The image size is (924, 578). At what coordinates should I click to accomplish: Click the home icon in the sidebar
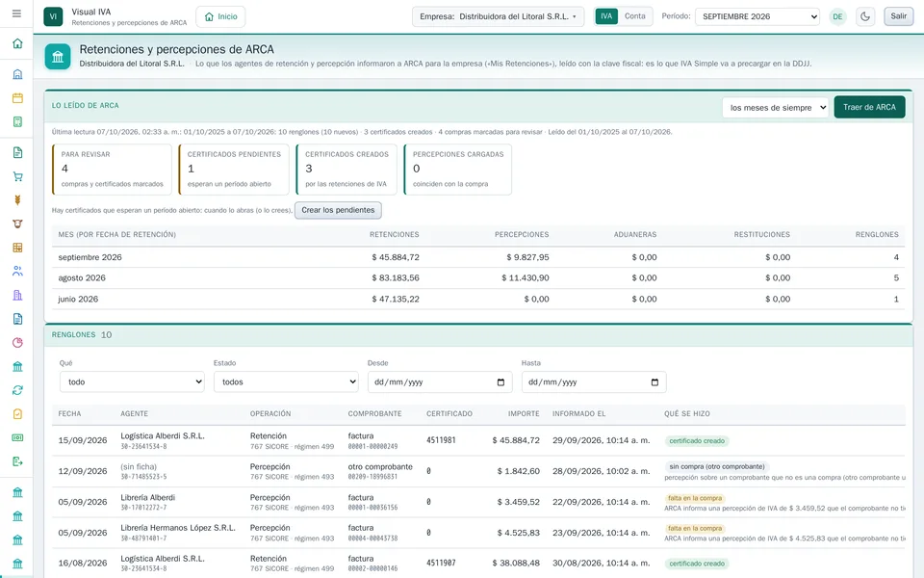coord(17,43)
